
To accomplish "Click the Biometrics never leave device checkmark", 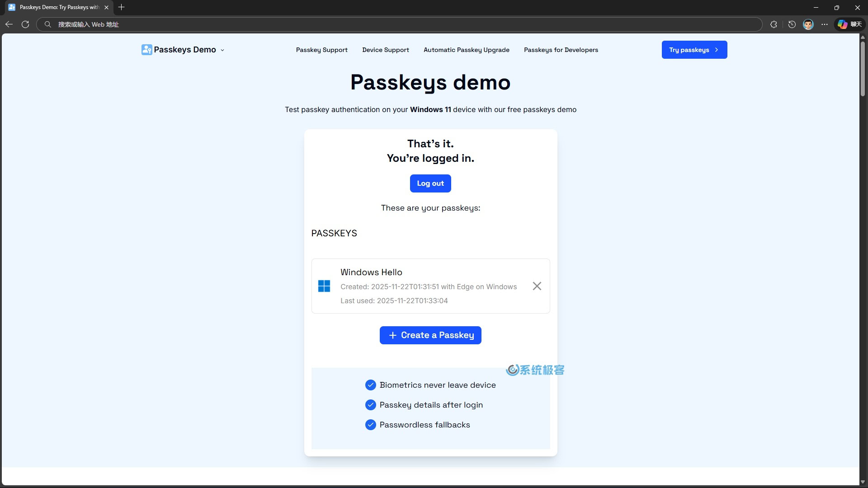I will (370, 385).
